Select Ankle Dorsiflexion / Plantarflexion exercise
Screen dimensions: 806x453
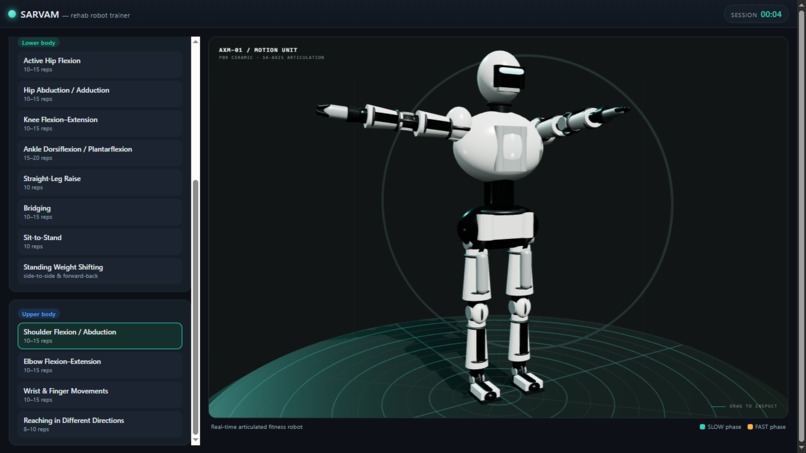pyautogui.click(x=100, y=153)
